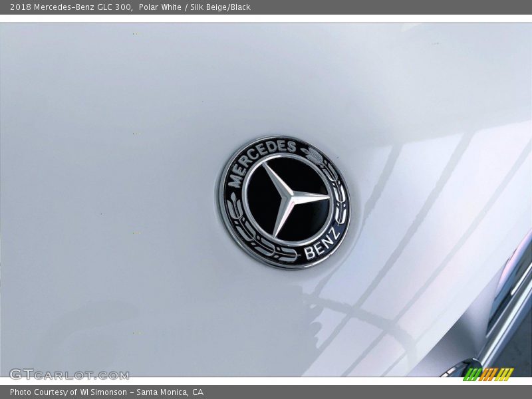532x399 pixels.
Task: Click the Mercedes-Benz star emblem
Action: pos(285,203)
